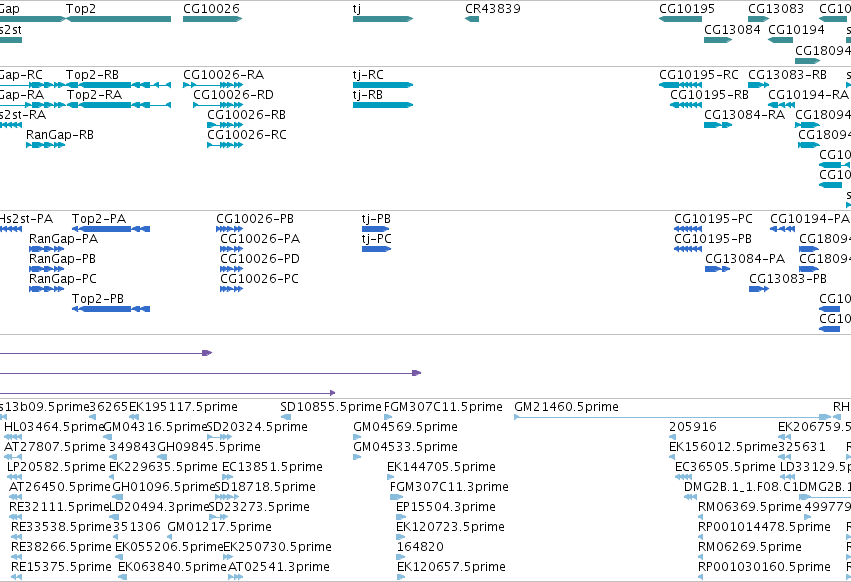Click EST EK144705.5prime
Viewport: 851px width, 582px height.
point(442,467)
